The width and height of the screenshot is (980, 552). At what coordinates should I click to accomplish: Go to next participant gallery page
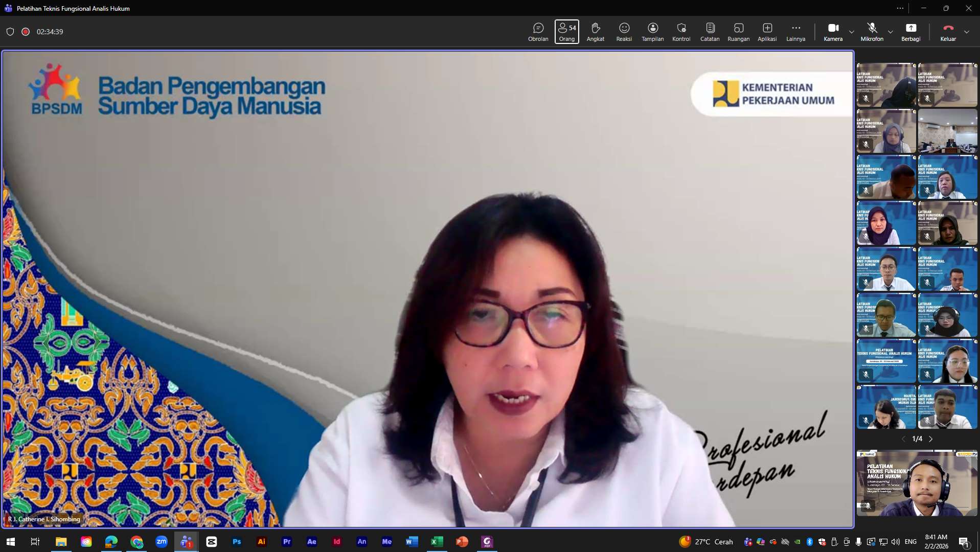click(931, 439)
